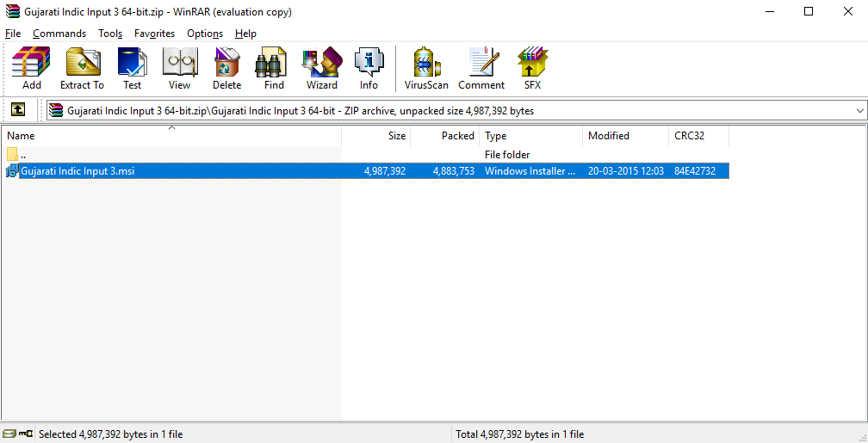The image size is (868, 443).
Task: Click the Windows Installer type cell
Action: (x=530, y=171)
